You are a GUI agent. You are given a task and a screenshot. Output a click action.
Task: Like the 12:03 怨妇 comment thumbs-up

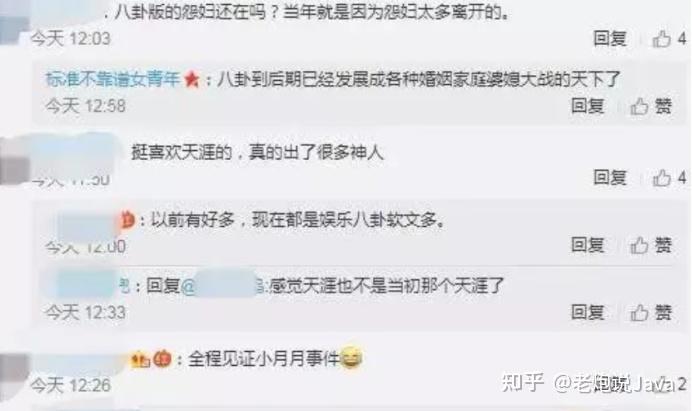[x=661, y=39]
